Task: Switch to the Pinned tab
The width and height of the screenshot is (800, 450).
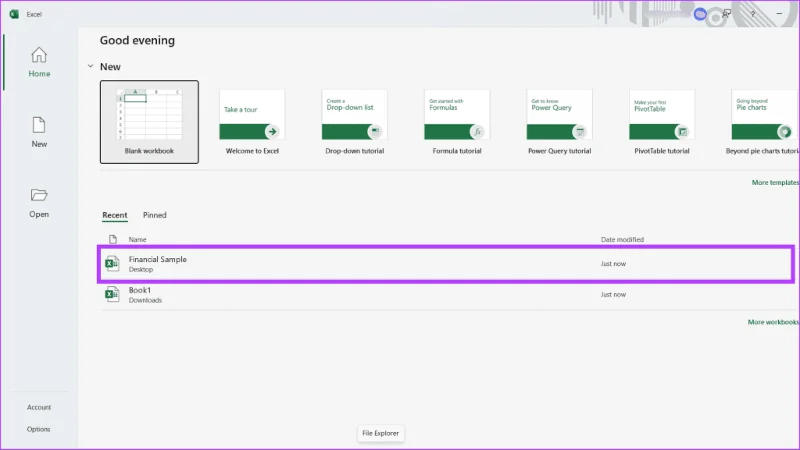Action: pyautogui.click(x=155, y=215)
